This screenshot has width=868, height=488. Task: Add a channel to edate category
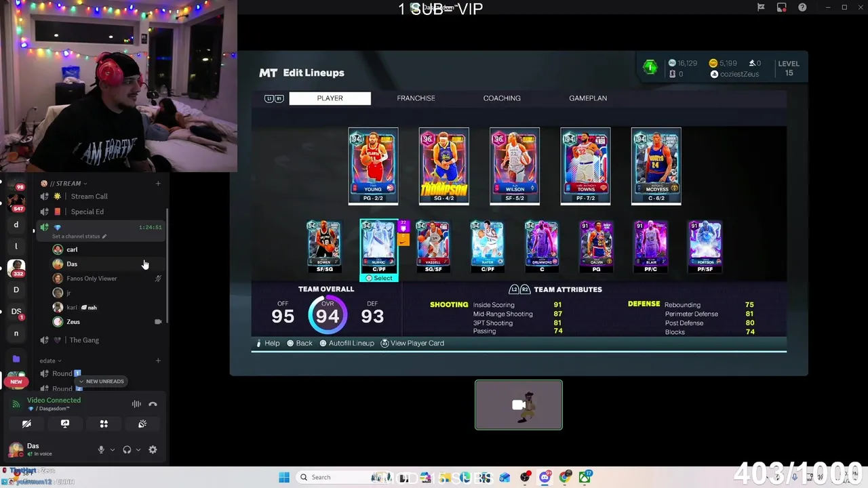(158, 361)
